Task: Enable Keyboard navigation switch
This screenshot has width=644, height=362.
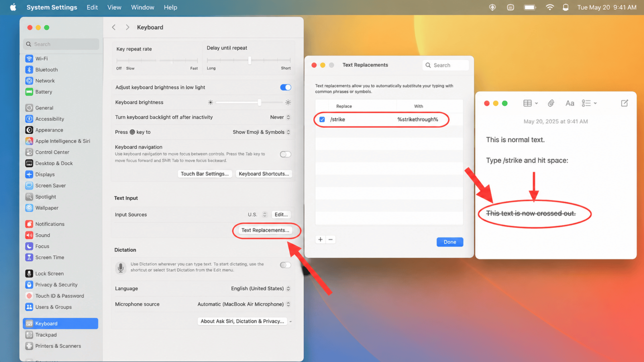Action: tap(286, 154)
